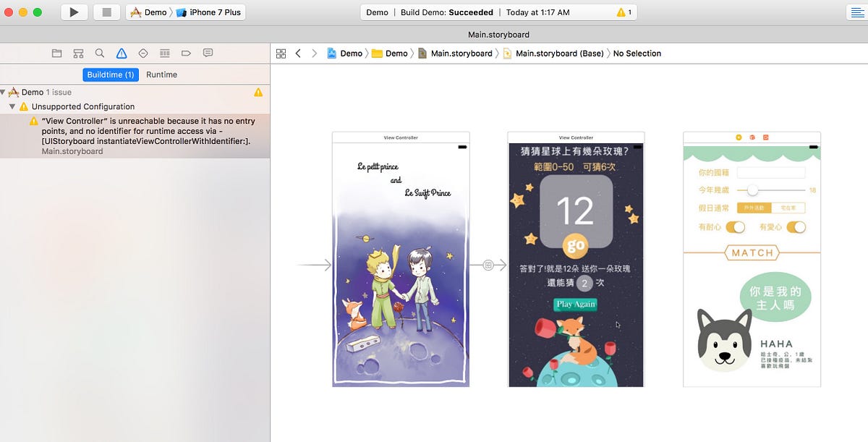Image resolution: width=868 pixels, height=442 pixels.
Task: Collapse the Demo 1 issue disclosure triangle
Action: point(6,92)
